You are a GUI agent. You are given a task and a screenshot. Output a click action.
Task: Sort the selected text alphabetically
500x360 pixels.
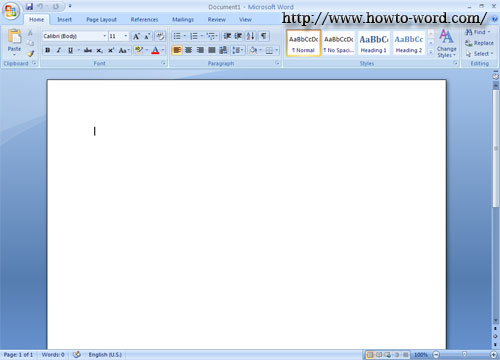click(251, 36)
